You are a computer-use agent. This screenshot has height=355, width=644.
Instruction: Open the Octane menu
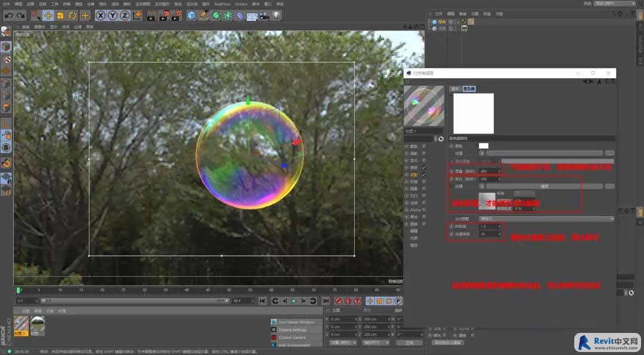point(241,4)
